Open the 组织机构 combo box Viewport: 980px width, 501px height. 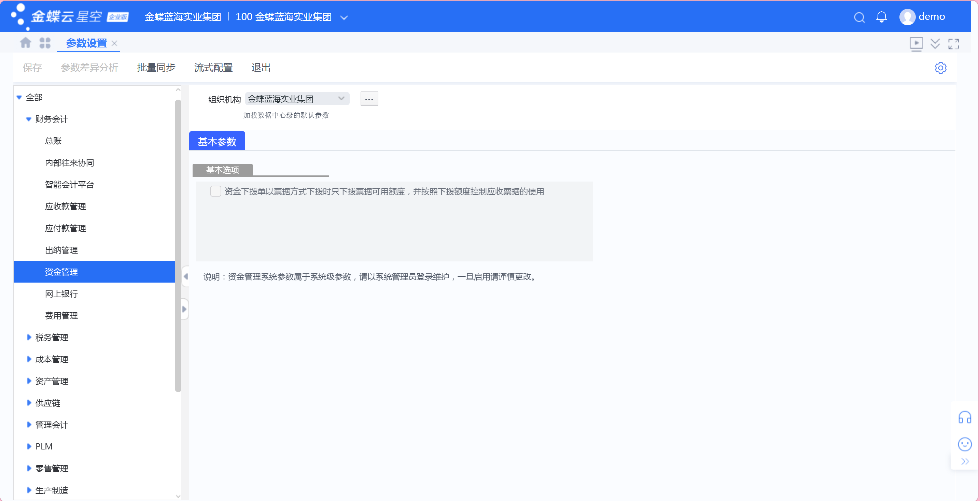[297, 99]
